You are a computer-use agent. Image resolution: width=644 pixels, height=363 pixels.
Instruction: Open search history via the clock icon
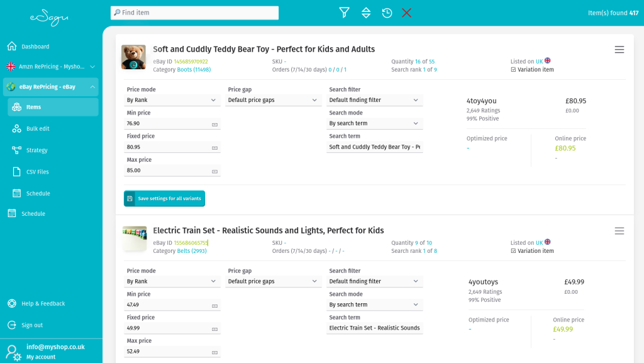(x=387, y=13)
